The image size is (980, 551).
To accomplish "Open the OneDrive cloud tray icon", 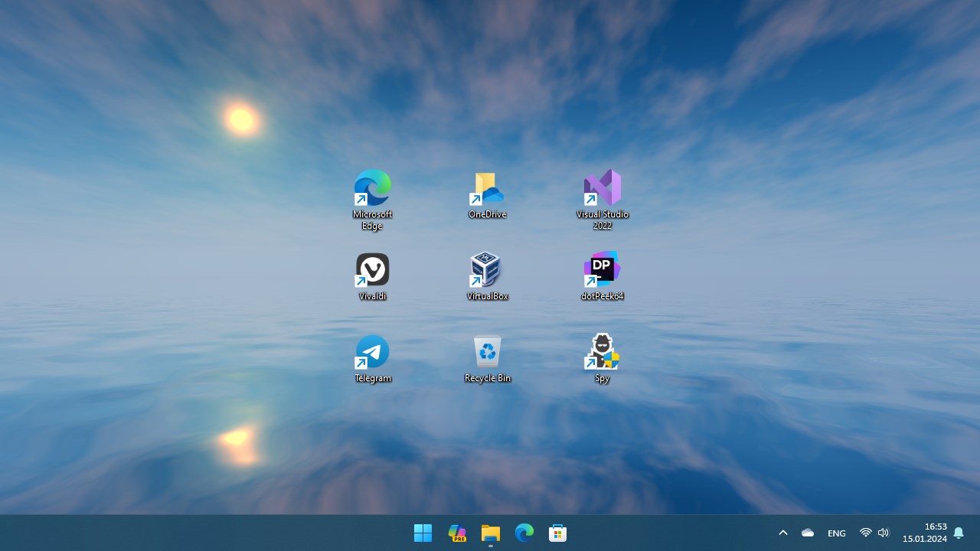I will tap(808, 533).
